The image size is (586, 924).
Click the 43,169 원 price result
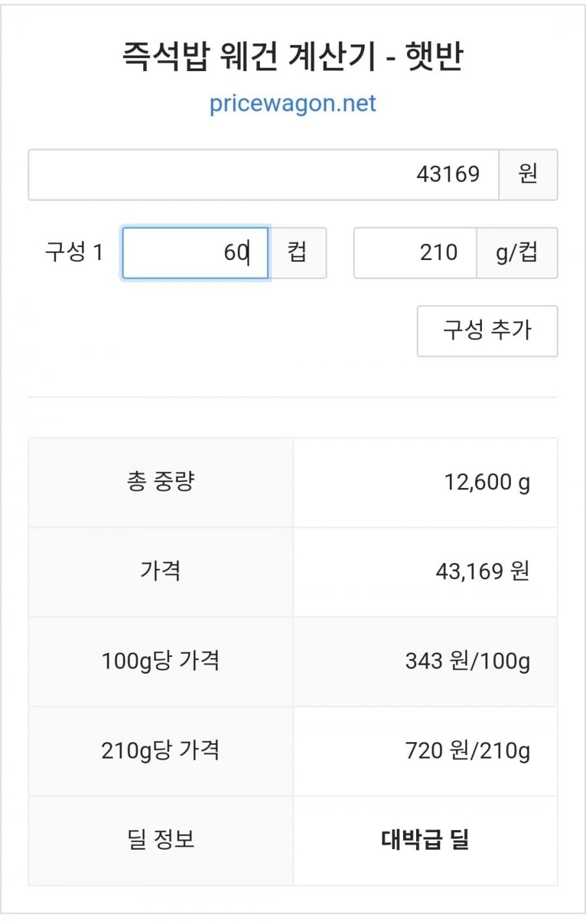pos(482,571)
